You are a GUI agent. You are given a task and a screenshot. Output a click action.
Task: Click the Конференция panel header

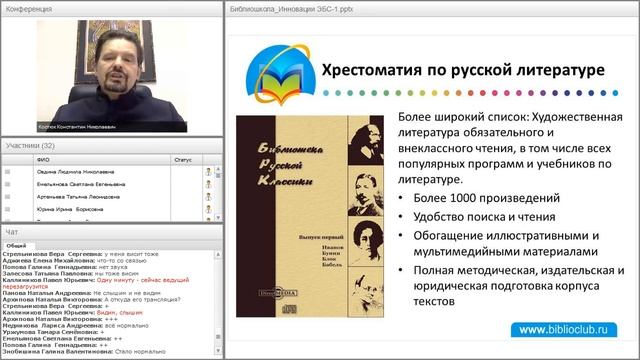(112, 9)
